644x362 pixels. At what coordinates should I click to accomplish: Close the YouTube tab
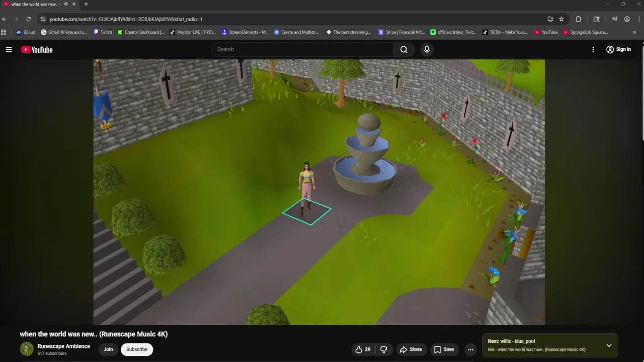click(74, 4)
